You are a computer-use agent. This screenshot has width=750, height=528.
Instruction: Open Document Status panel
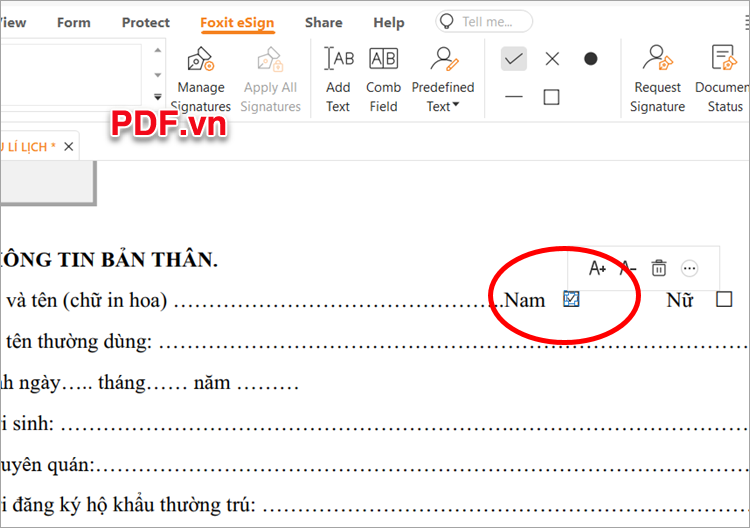(x=724, y=78)
